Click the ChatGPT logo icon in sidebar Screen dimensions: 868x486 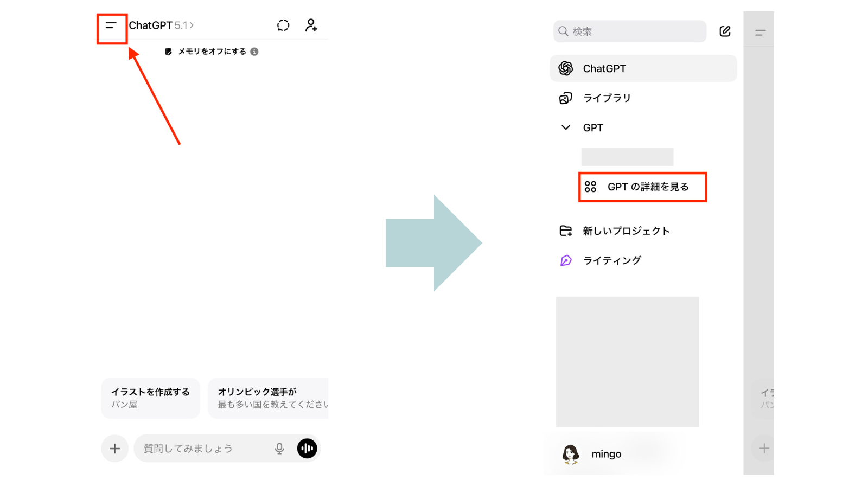pos(566,68)
